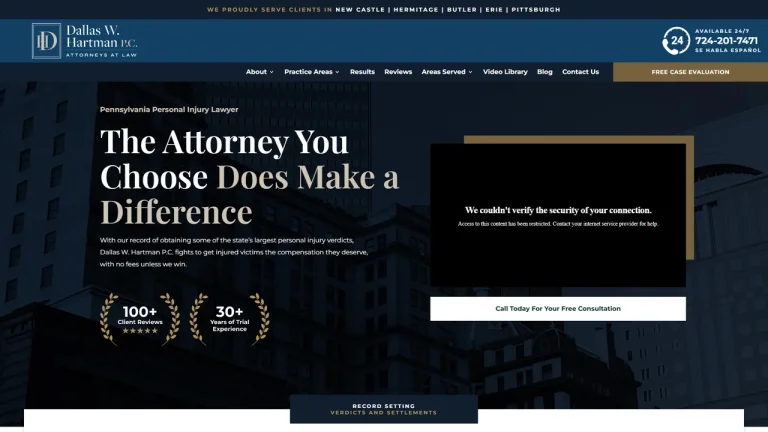Select the New Castle location link
Image resolution: width=768 pixels, height=432 pixels.
(x=360, y=9)
